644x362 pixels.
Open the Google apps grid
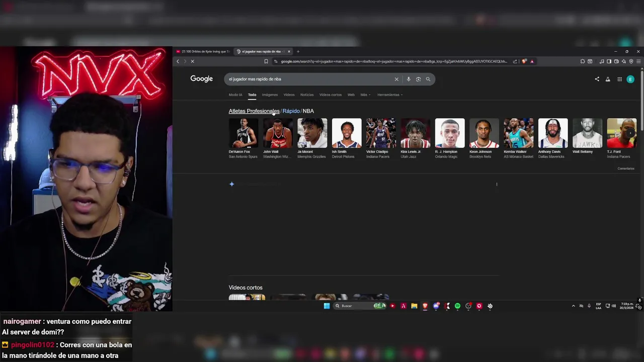pyautogui.click(x=619, y=79)
